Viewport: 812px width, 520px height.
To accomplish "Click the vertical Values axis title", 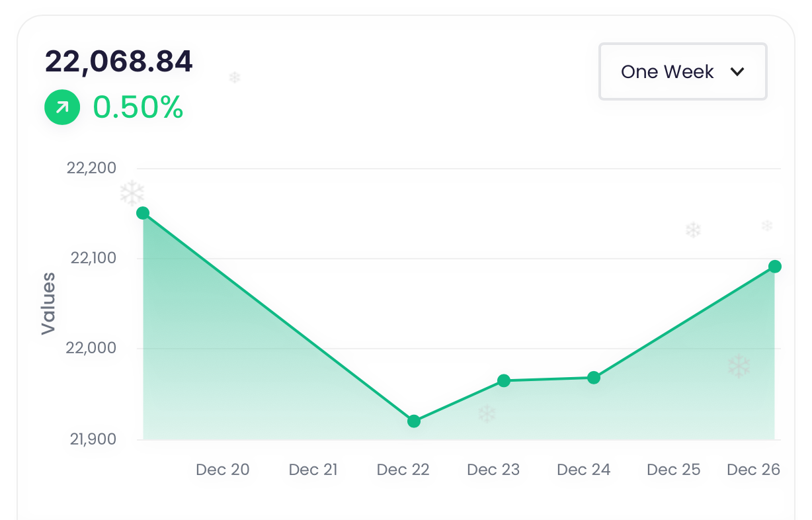I will click(48, 303).
